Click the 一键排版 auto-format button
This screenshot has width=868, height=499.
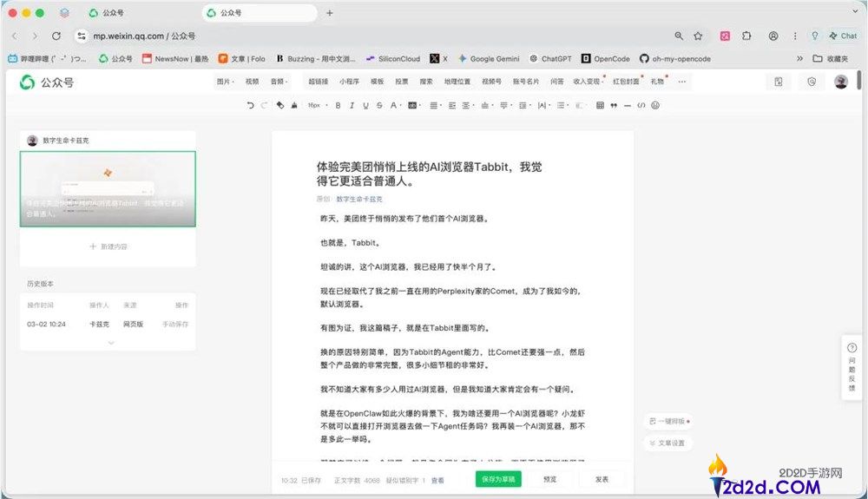point(668,422)
